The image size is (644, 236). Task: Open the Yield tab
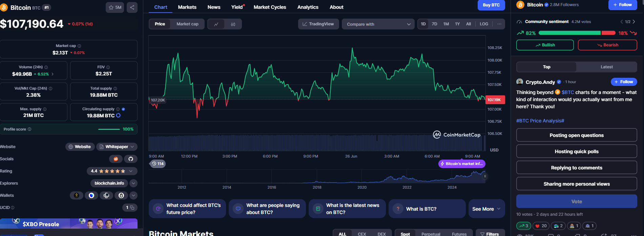pos(237,7)
